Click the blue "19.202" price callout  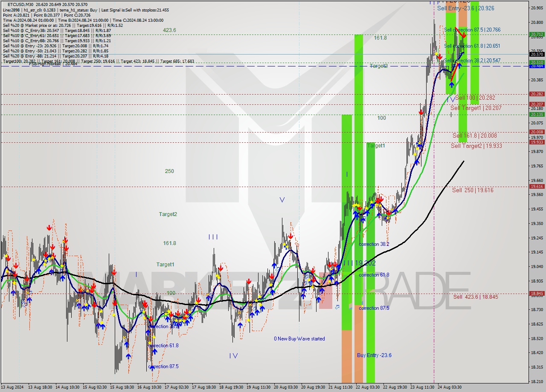[366, 263]
